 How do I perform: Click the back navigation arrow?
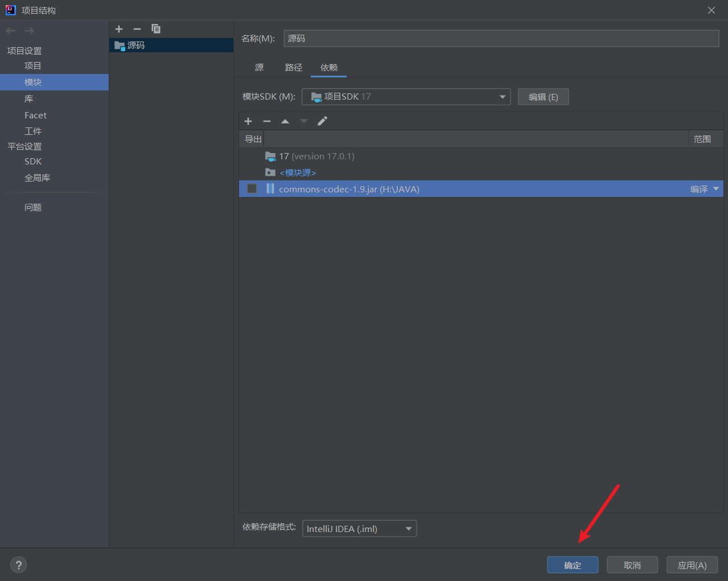(x=10, y=30)
